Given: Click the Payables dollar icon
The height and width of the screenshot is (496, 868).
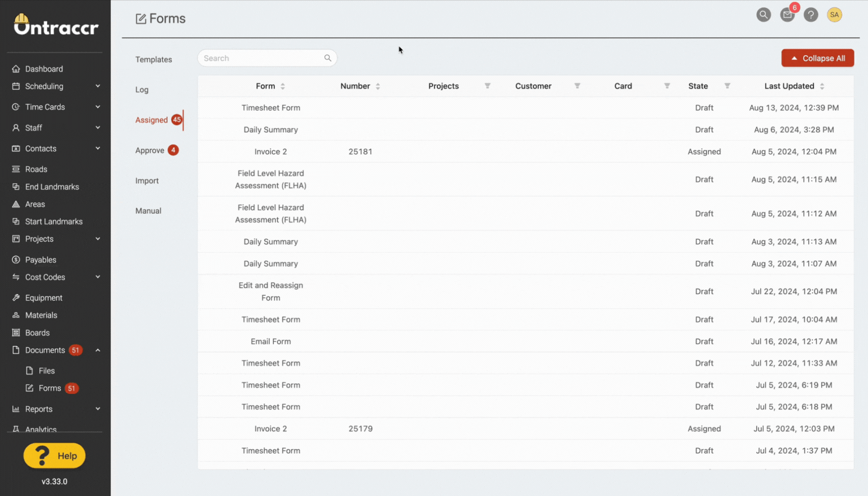Looking at the screenshot, I should click(x=16, y=260).
